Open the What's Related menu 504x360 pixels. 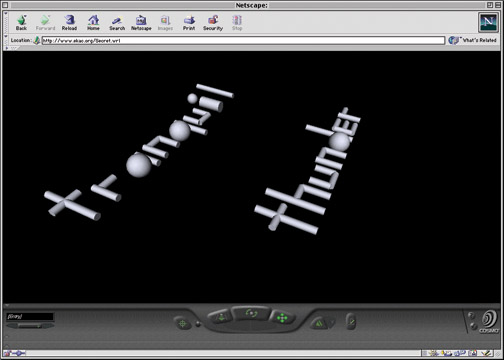click(473, 40)
